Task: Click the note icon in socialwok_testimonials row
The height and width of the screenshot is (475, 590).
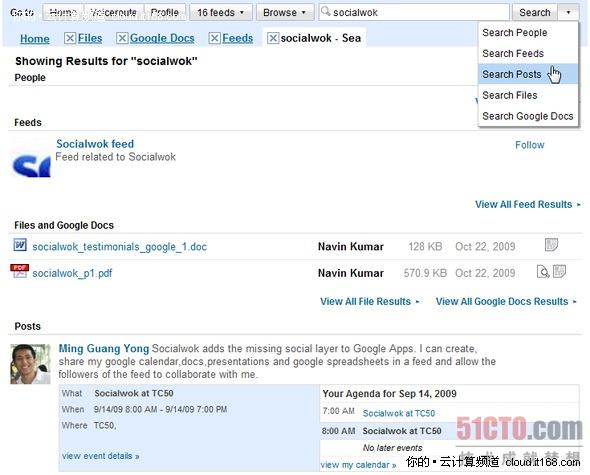Action: coord(552,245)
